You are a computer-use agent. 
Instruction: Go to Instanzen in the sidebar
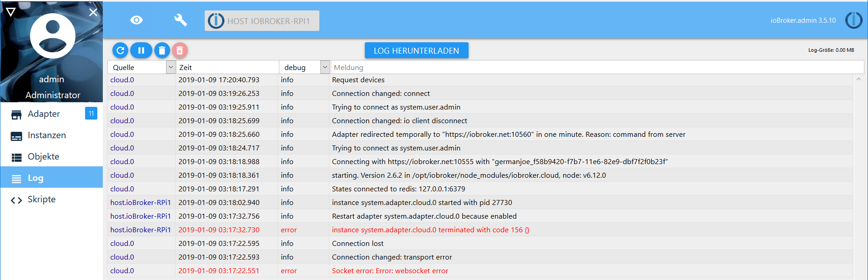coord(46,135)
